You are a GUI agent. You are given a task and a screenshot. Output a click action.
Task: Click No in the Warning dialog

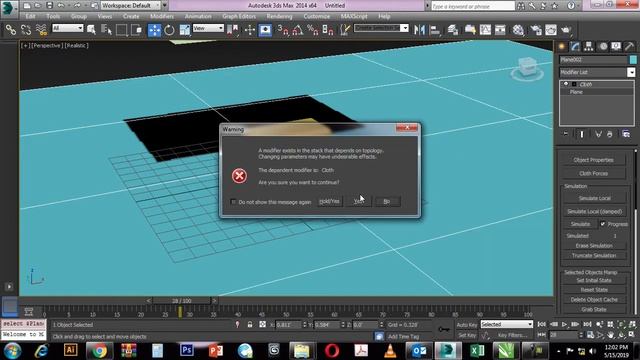(x=387, y=202)
